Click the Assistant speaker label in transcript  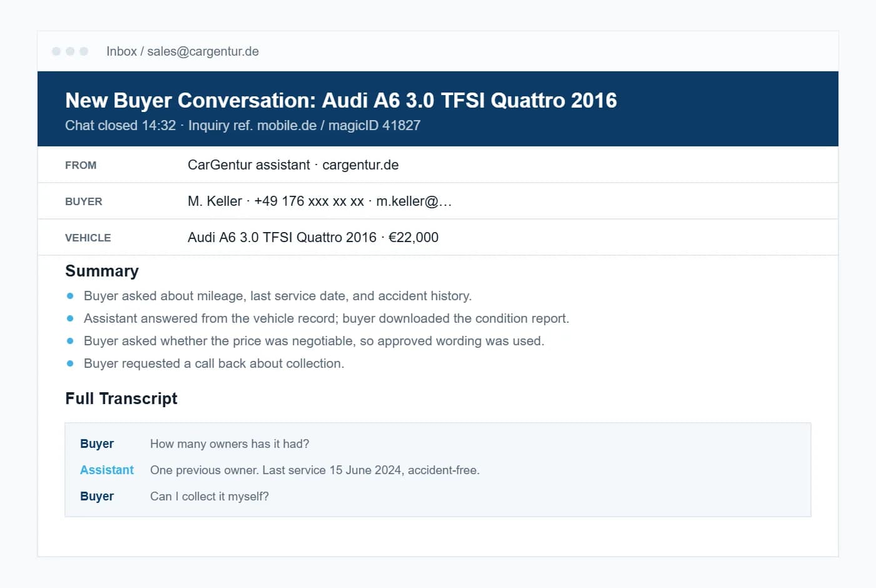pyautogui.click(x=107, y=470)
